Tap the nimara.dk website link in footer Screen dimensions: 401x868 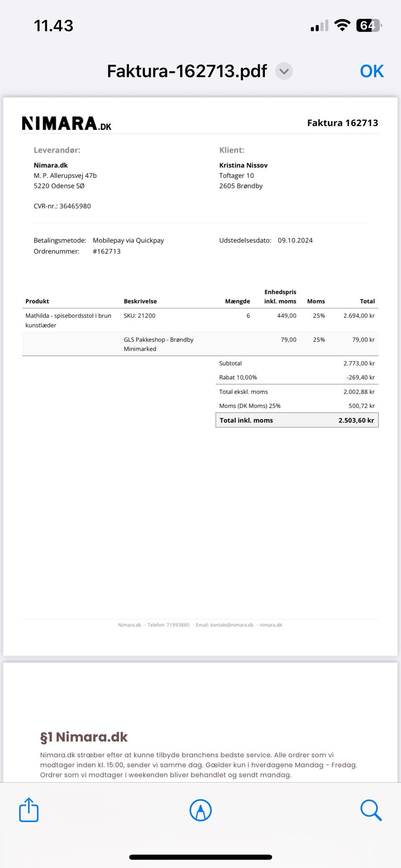click(x=271, y=625)
